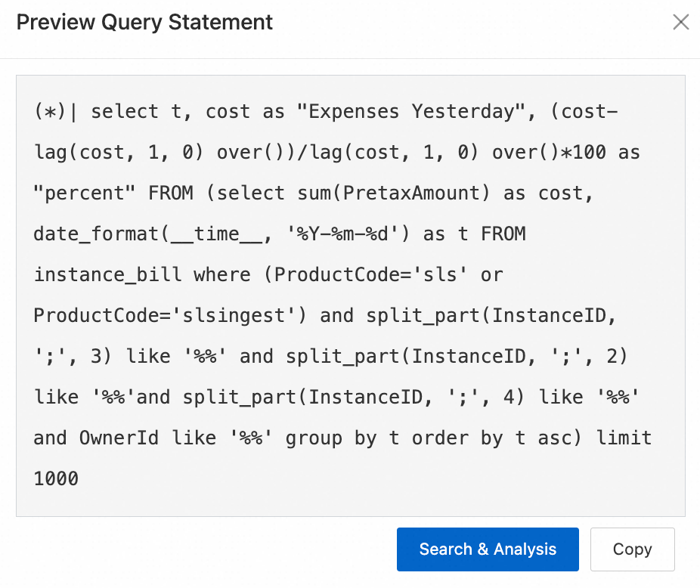Click the word limit in the query
700x588 pixels.
[624, 438]
